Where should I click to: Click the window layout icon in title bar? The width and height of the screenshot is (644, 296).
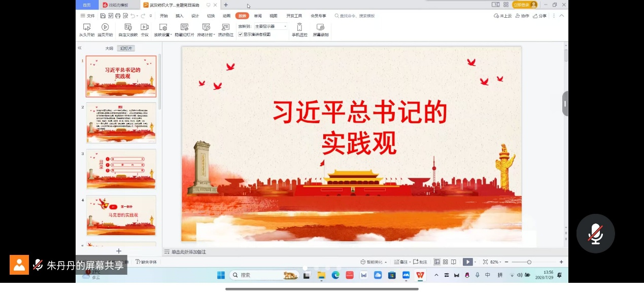[496, 5]
